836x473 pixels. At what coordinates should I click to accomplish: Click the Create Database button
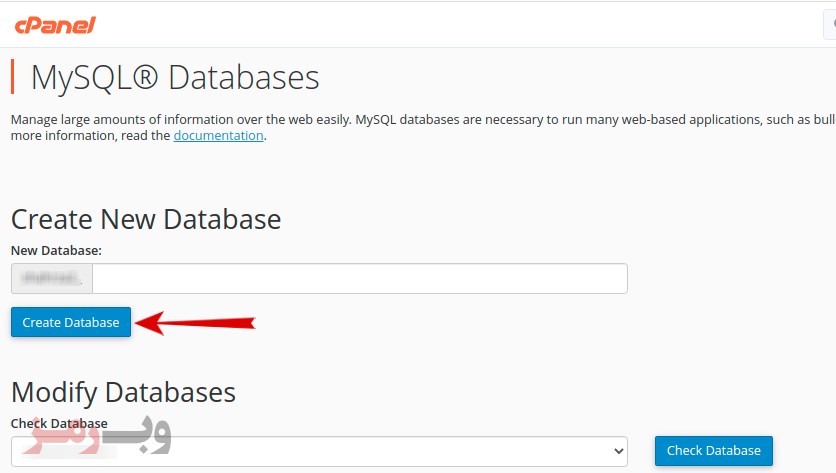tap(71, 322)
